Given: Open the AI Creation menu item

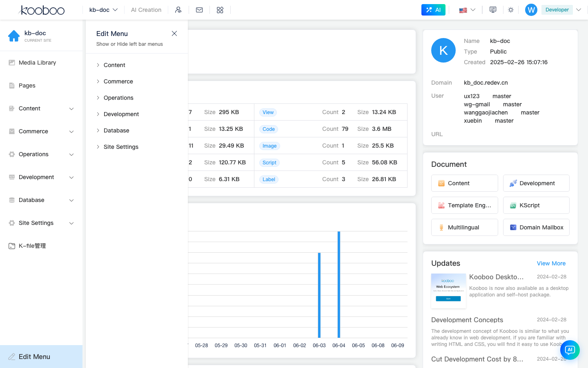Looking at the screenshot, I should pos(146,10).
